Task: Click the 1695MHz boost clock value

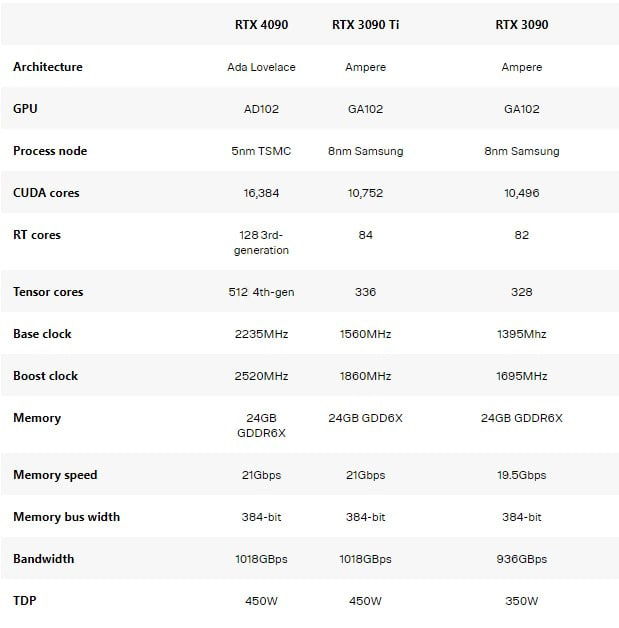Action: click(521, 376)
